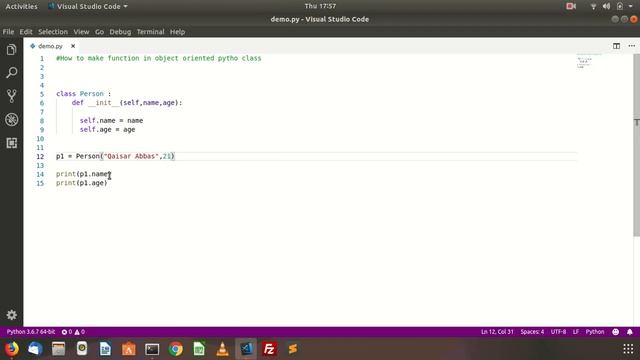The image size is (640, 360).
Task: Open the Debug menu
Action: pyautogui.click(x=120, y=32)
